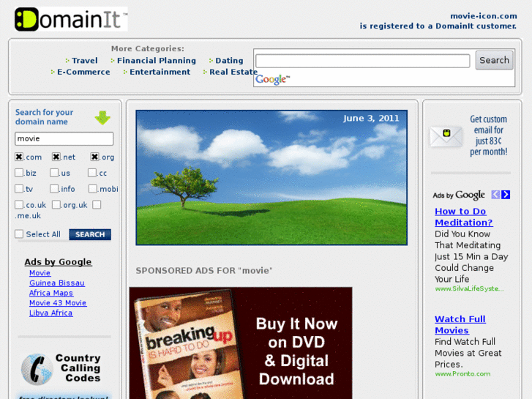Open Watch Full Movies ad link
The image size is (532, 399).
click(460, 324)
